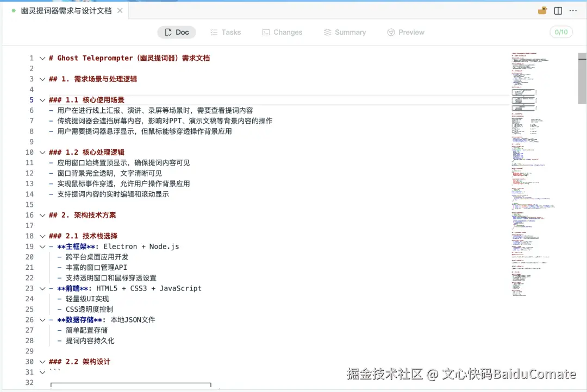This screenshot has width=587, height=392.
Task: Click the line '简单配置存储'
Action: click(83, 330)
